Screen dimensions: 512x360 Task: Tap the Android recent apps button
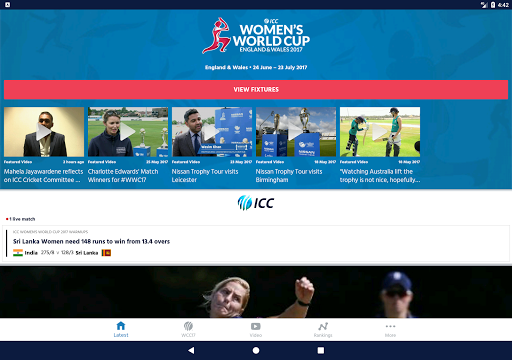[x=321, y=350]
